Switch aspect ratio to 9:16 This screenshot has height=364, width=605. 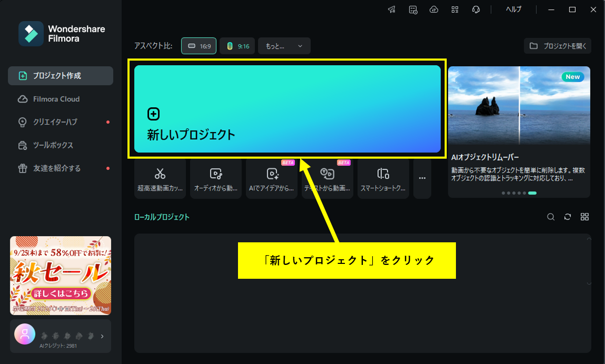pyautogui.click(x=237, y=46)
